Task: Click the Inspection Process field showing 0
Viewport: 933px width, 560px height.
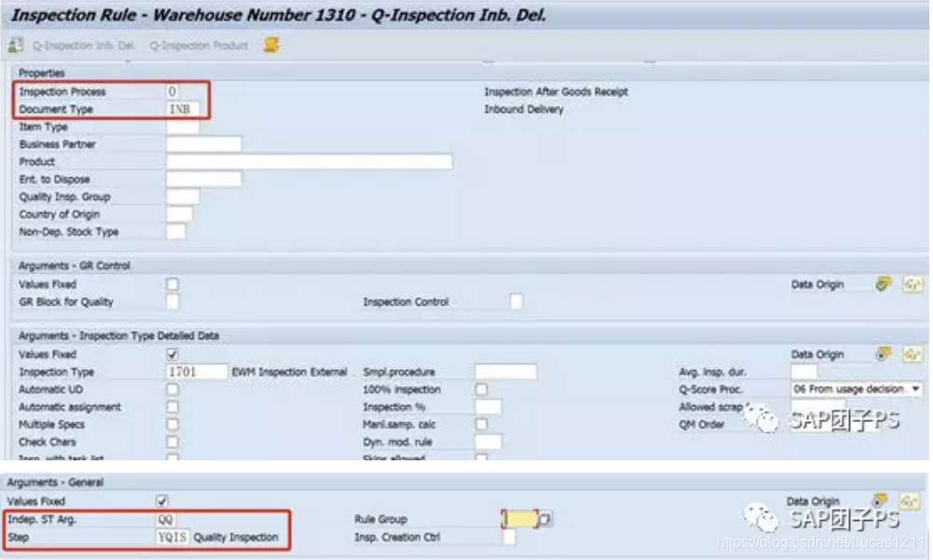Action: point(173,91)
